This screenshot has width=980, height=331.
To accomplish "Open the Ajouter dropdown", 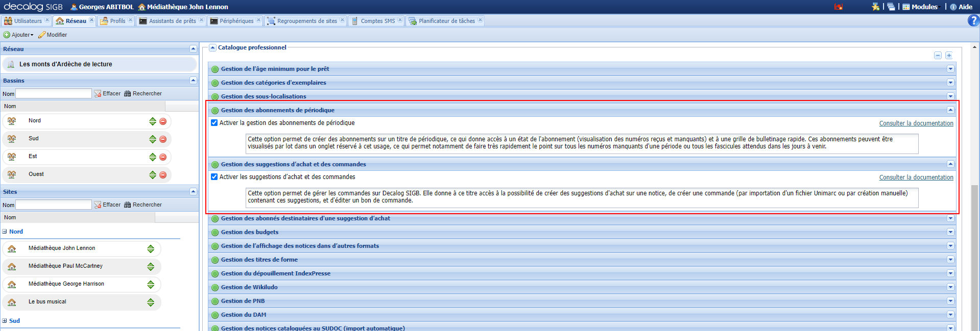I will tap(18, 35).
